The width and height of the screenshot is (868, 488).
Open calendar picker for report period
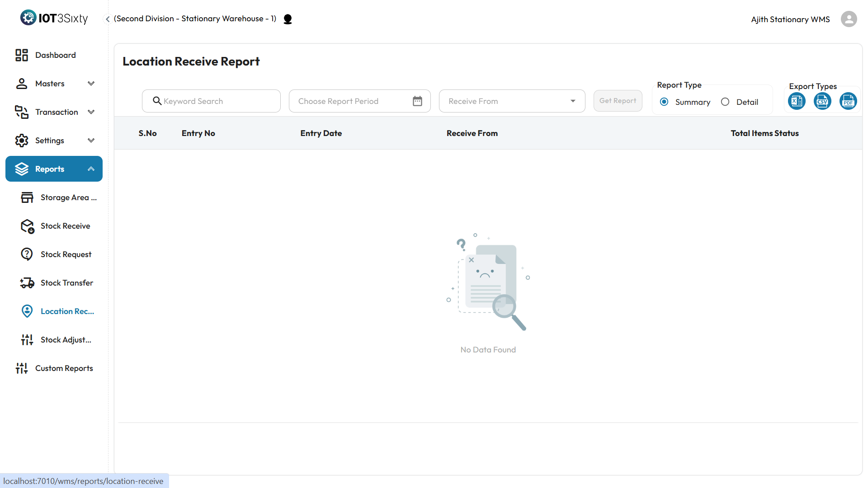tap(417, 101)
